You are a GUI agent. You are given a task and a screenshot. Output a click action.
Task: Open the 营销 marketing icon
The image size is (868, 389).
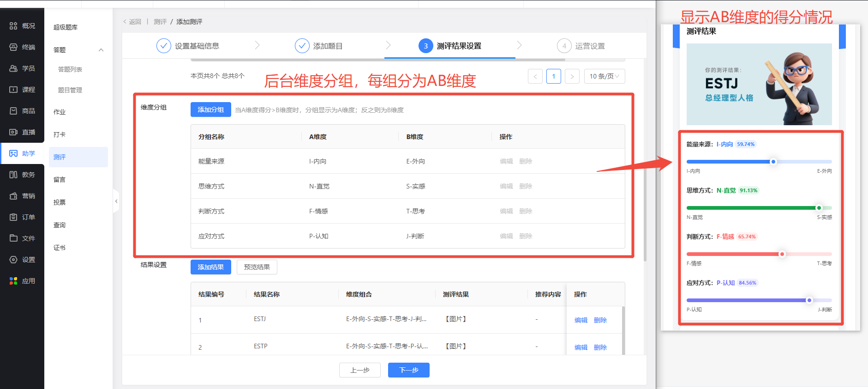click(13, 196)
